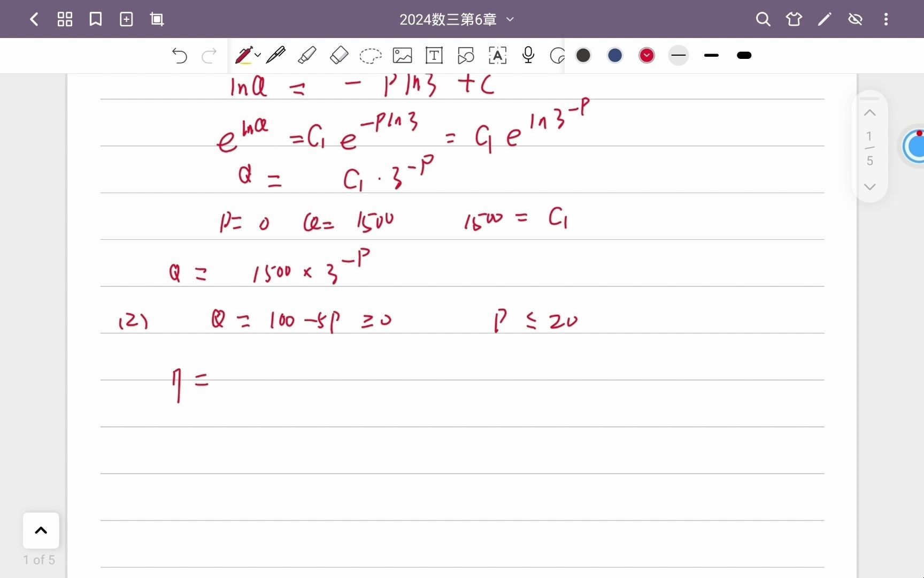The image size is (924, 578).
Task: Open the grid overview of pages
Action: (65, 19)
